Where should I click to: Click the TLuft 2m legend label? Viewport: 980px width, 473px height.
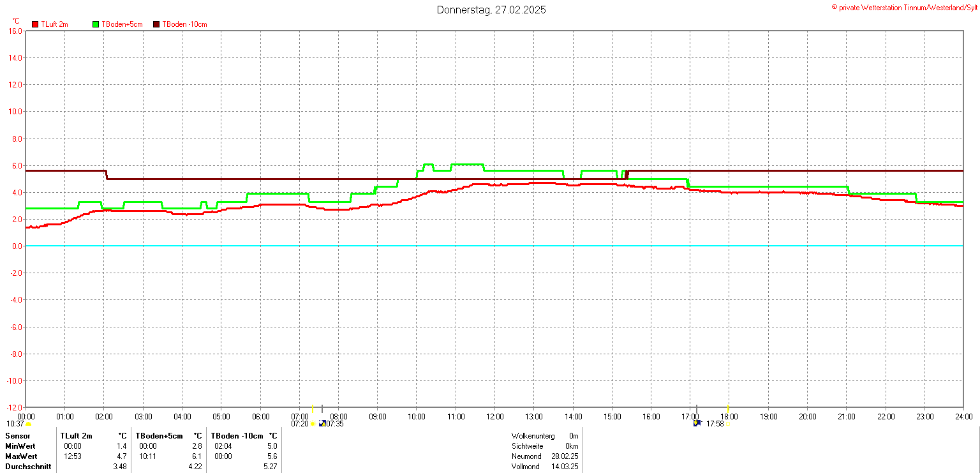click(x=54, y=24)
